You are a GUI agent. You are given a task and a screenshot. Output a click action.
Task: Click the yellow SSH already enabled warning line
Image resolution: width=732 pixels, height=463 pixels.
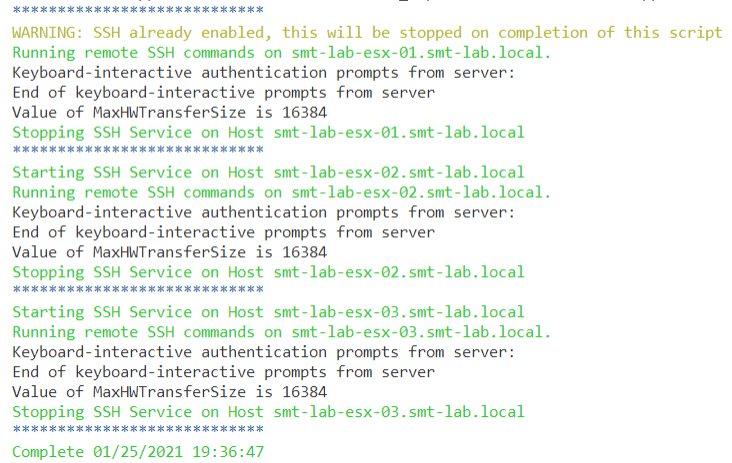pyautogui.click(x=366, y=32)
